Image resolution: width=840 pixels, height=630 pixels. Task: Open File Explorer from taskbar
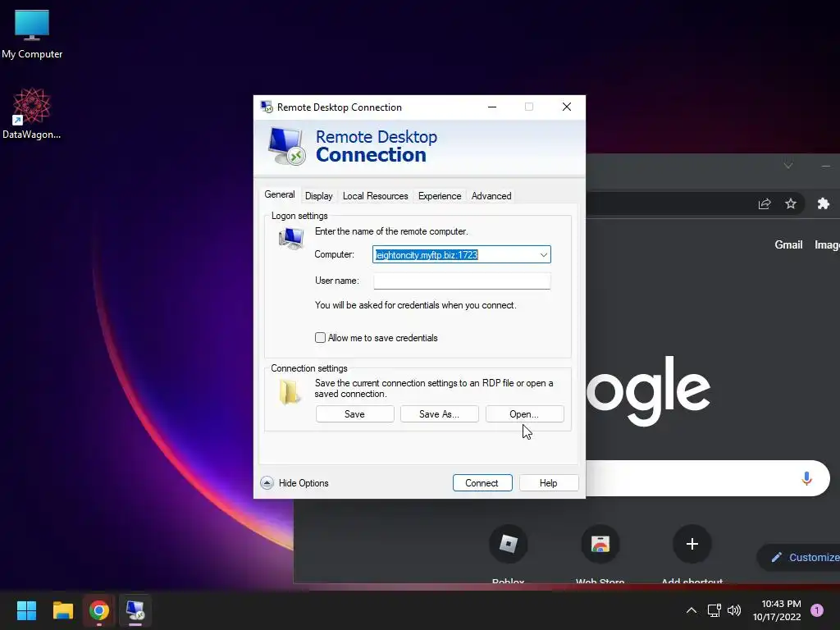tap(62, 610)
